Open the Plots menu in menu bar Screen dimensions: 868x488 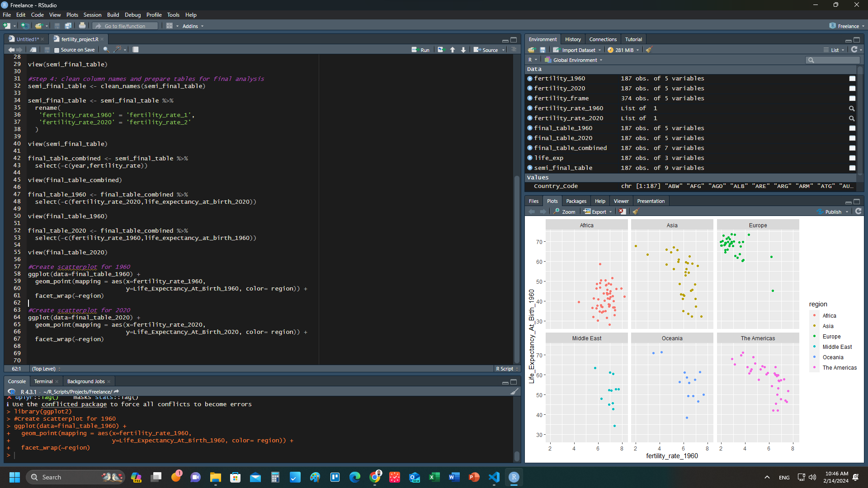tap(72, 15)
